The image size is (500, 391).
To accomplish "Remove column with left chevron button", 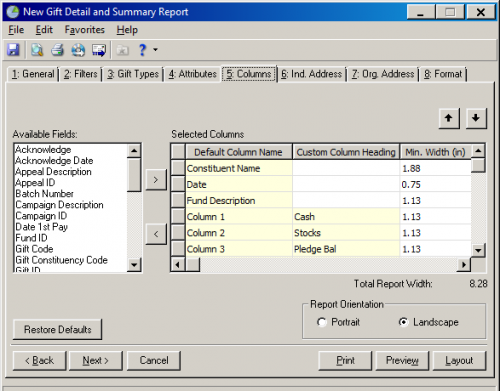I will pyautogui.click(x=156, y=234).
